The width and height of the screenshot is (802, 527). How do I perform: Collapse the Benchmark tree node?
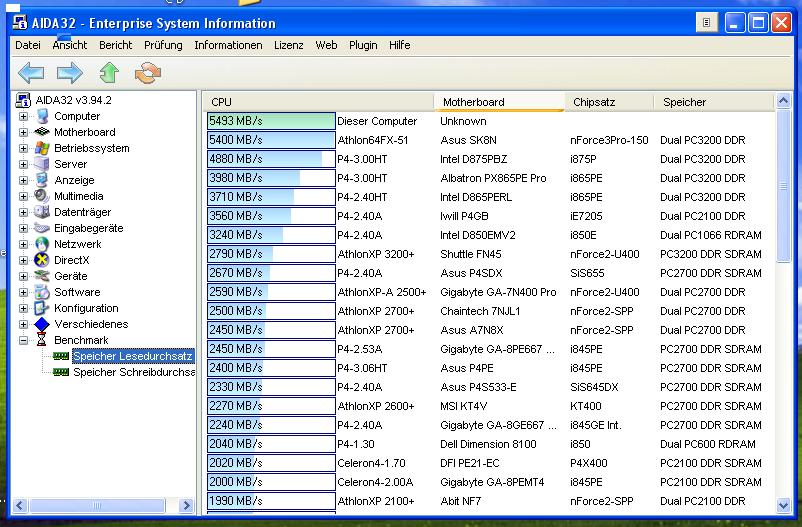[23, 340]
